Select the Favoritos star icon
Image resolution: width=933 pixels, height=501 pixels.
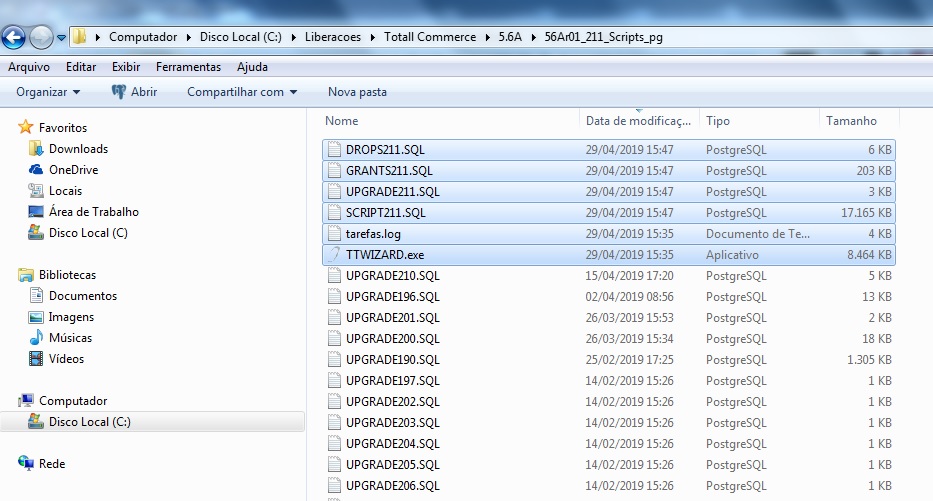click(25, 127)
